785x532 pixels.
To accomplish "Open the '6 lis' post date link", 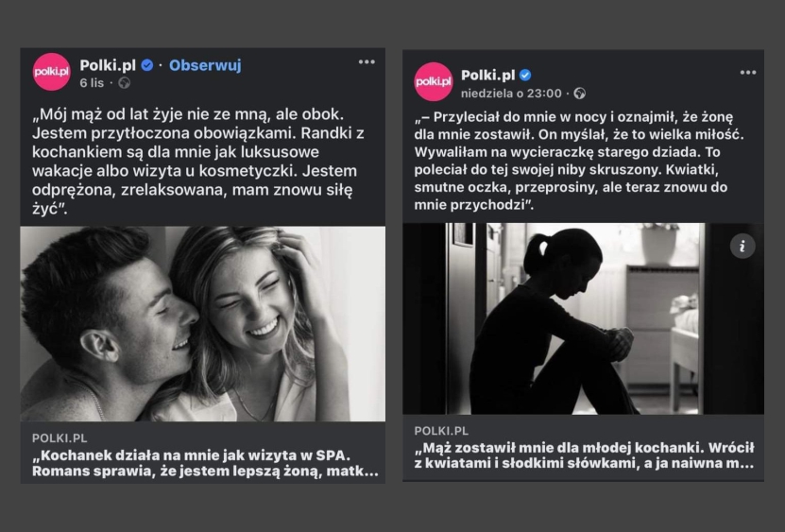I will tap(92, 83).
